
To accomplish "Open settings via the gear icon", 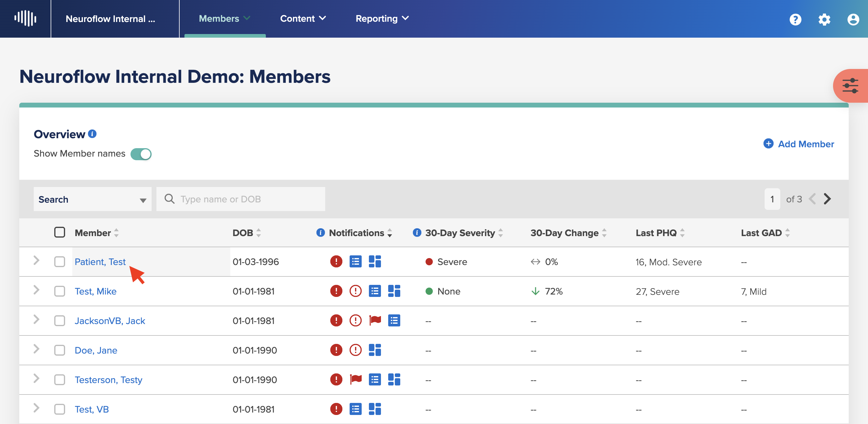I will coord(824,19).
